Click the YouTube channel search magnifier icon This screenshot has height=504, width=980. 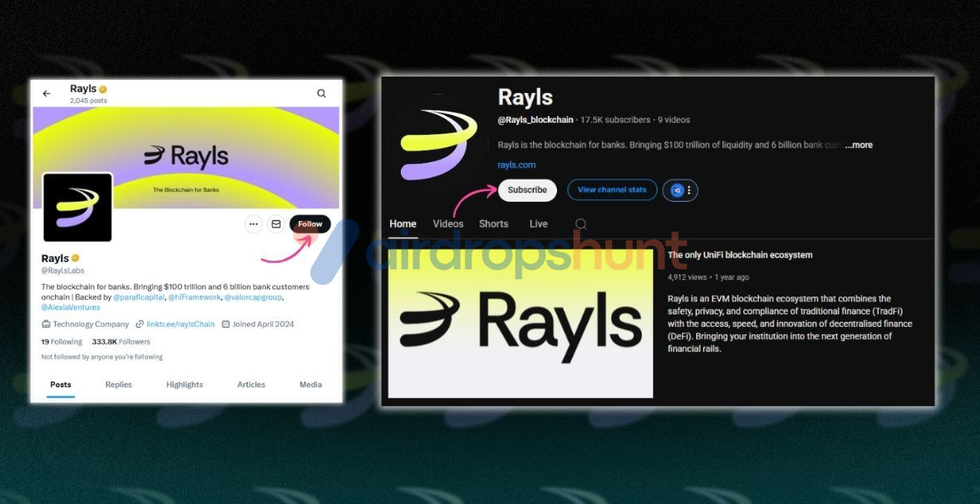tap(581, 224)
